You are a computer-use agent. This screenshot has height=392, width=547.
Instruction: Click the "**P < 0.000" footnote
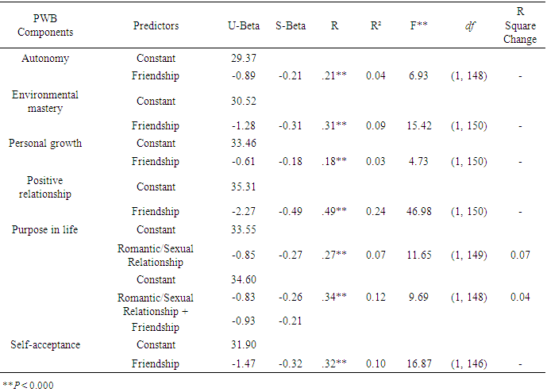tap(28, 384)
